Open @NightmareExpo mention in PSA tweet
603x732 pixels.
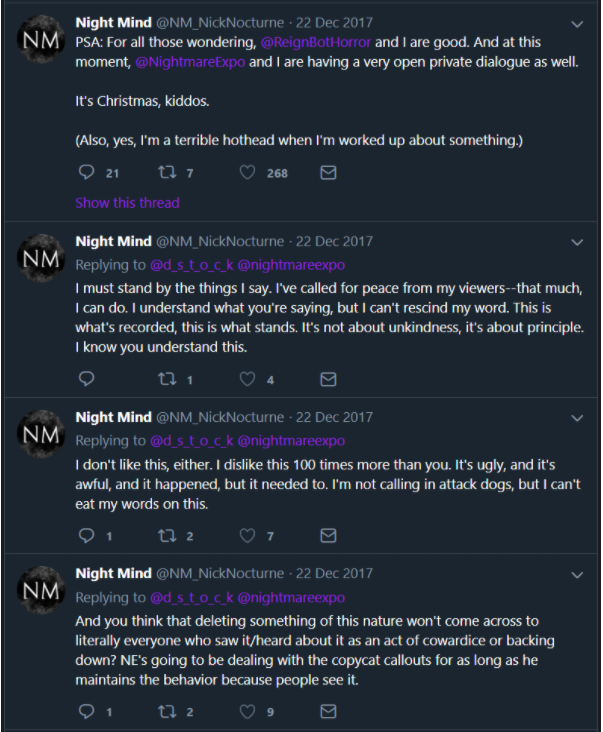point(190,62)
